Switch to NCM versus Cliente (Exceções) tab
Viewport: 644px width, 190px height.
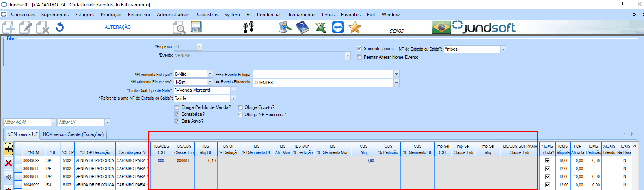(73, 134)
